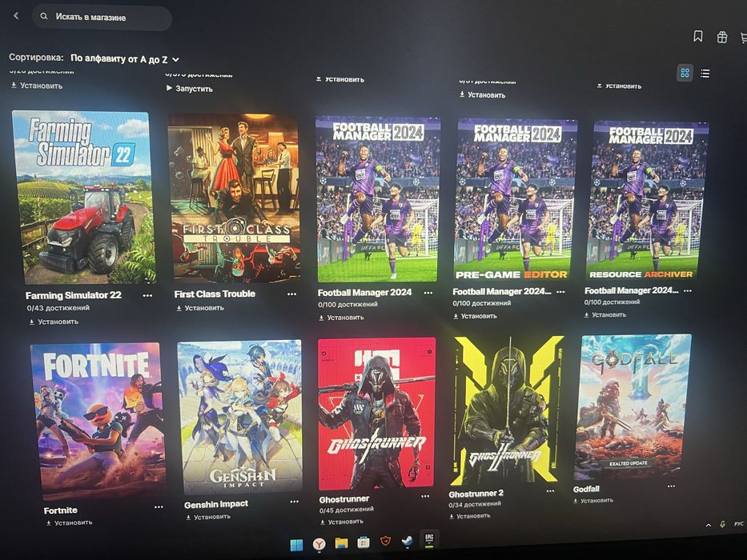The width and height of the screenshot is (747, 560).
Task: Launch game via Запустить button
Action: tap(190, 89)
